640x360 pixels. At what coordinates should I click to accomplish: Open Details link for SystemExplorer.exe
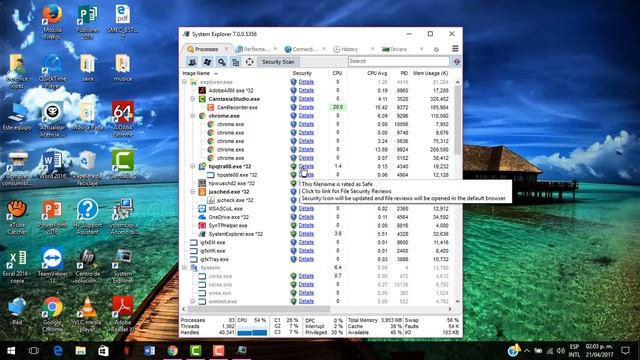click(x=306, y=234)
